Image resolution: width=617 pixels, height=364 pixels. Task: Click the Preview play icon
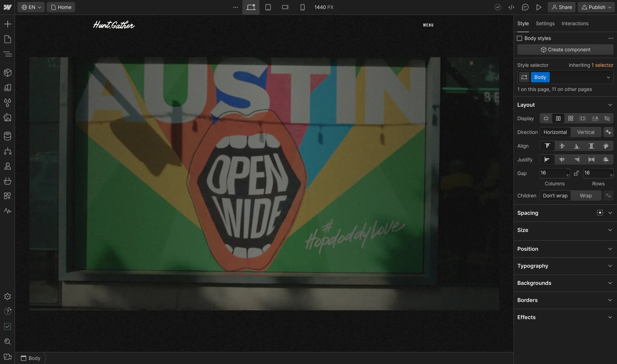tap(539, 7)
